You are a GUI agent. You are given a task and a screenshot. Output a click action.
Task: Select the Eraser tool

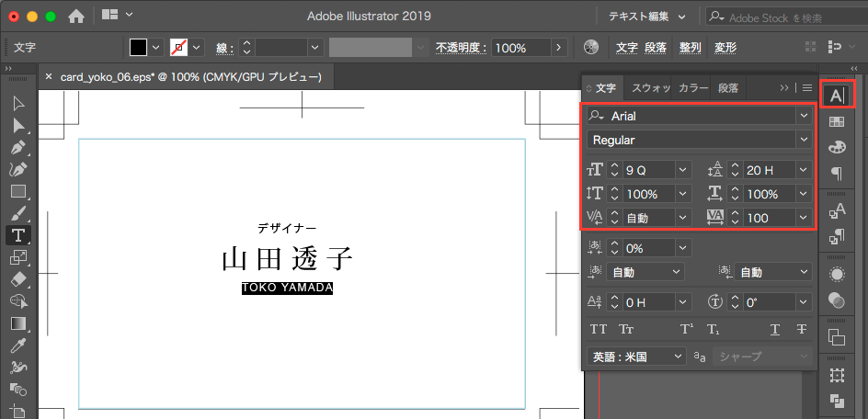pos(17,279)
